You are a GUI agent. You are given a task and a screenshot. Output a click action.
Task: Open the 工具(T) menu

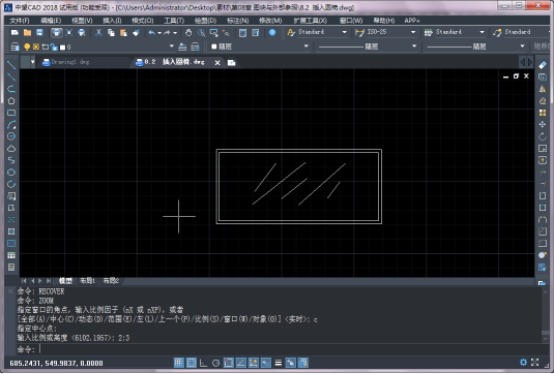tap(174, 20)
